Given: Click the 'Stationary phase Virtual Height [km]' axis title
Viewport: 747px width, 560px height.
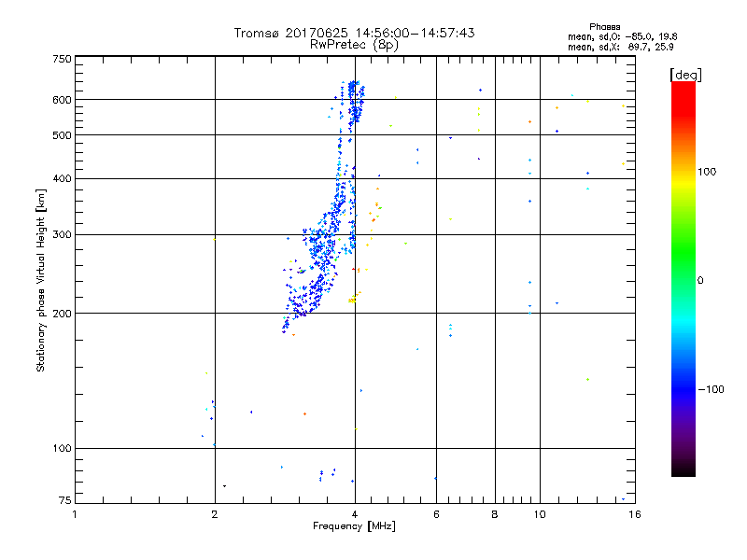Looking at the screenshot, I should tap(41, 280).
